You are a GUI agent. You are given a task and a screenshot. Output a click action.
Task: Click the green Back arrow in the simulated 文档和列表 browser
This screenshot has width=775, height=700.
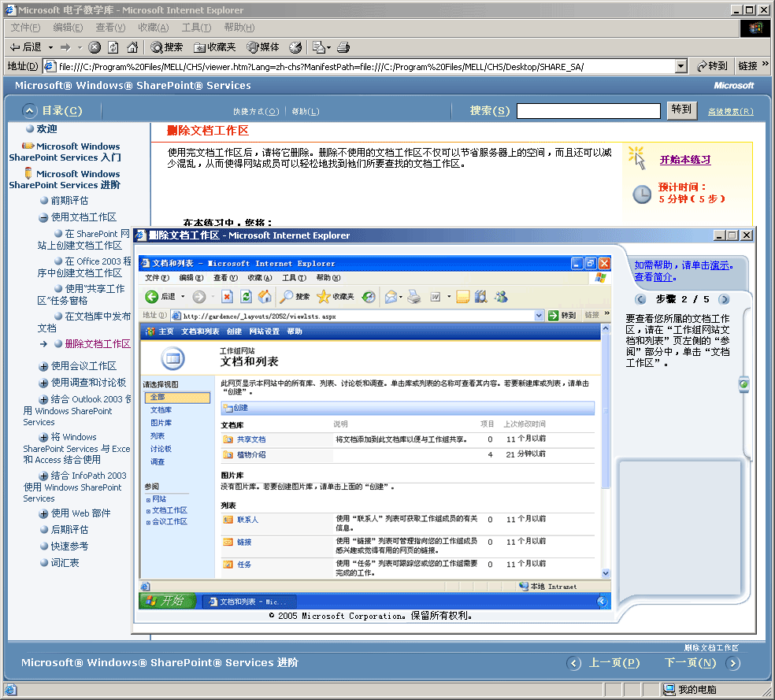point(151,296)
